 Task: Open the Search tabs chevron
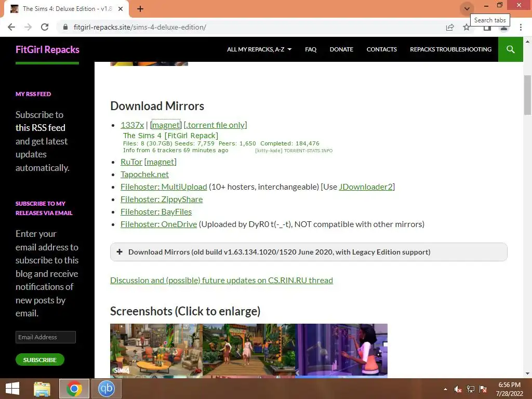click(x=467, y=8)
